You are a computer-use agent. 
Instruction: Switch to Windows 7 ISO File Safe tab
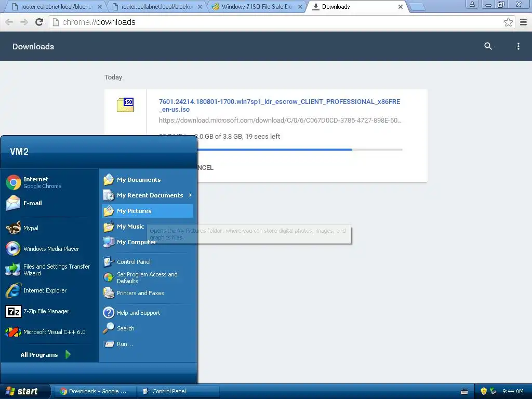coord(257,6)
